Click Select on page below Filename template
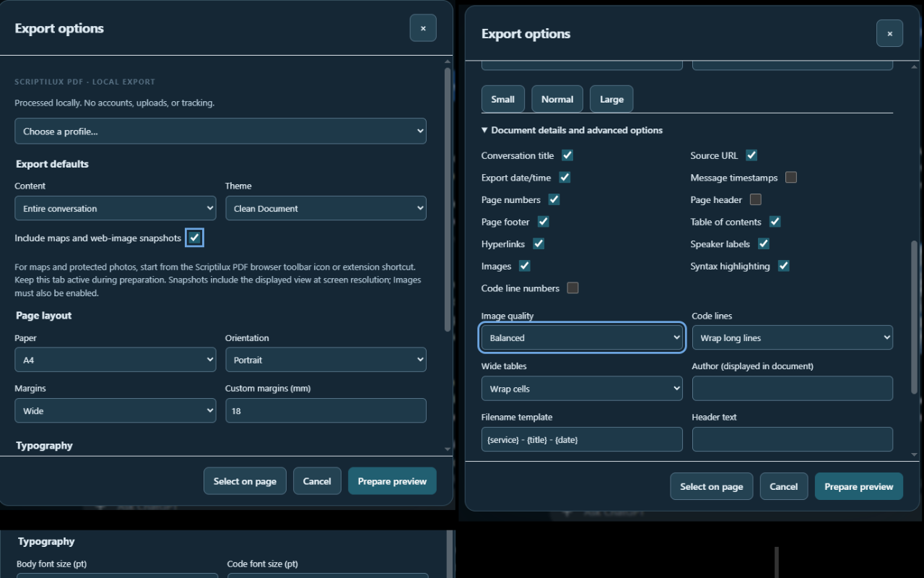The image size is (924, 578). [x=711, y=486]
